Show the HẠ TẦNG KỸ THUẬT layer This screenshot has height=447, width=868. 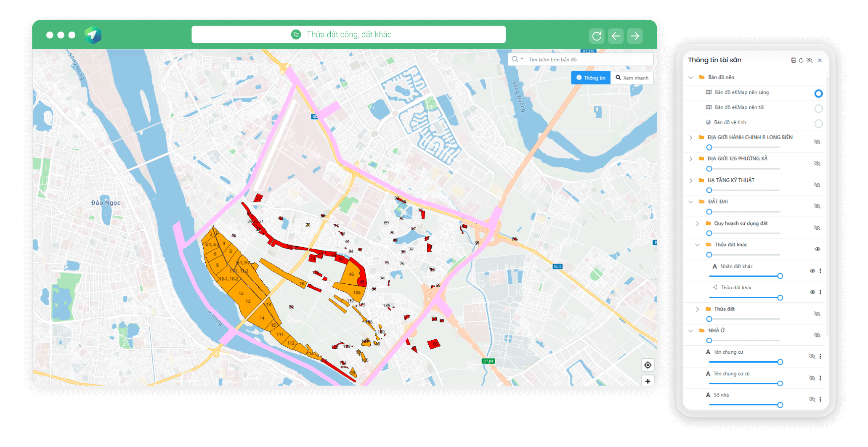[817, 185]
